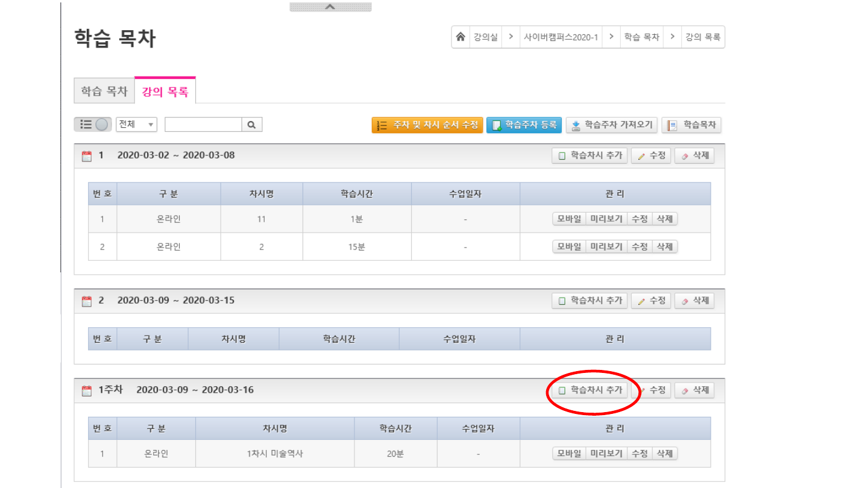This screenshot has height=488, width=868.
Task: Click 삭제 for week 2020-03-09 ~ 2020-03-15
Action: click(x=694, y=301)
